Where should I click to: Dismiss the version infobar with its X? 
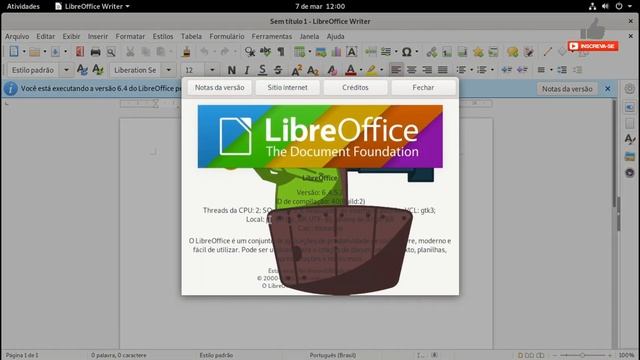point(608,89)
